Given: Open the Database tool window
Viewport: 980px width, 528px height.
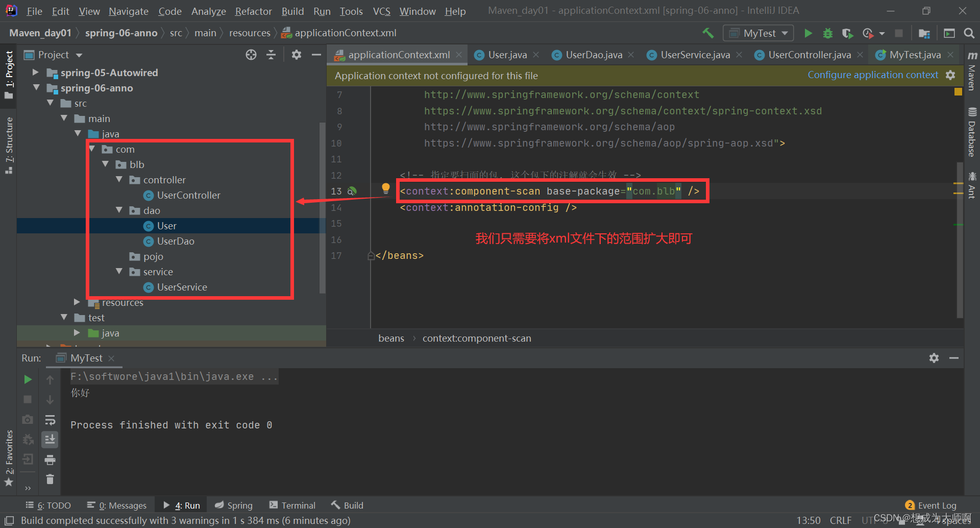Looking at the screenshot, I should click(972, 132).
